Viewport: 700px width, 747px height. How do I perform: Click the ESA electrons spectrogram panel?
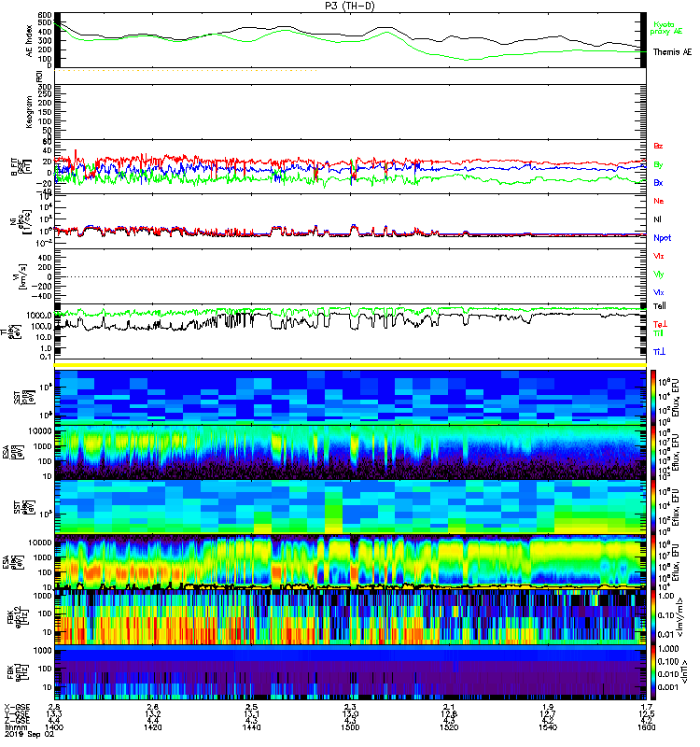pos(350,562)
